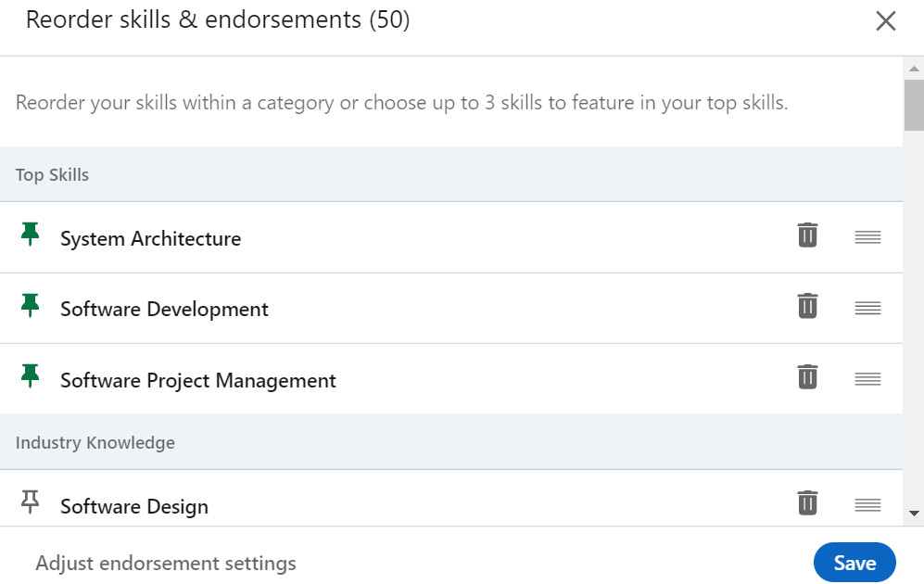Image resolution: width=924 pixels, height=584 pixels.
Task: Unpin Software Project Management skill
Action: (31, 376)
